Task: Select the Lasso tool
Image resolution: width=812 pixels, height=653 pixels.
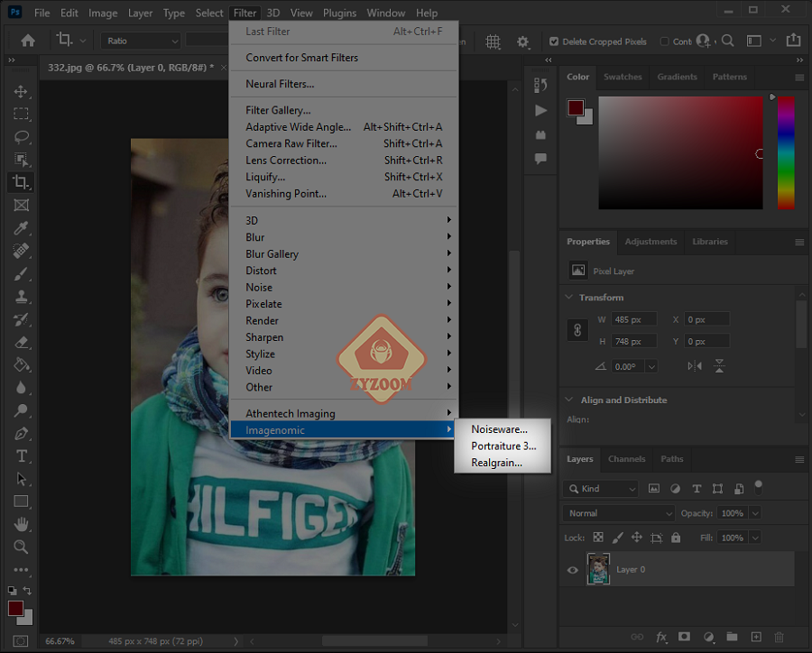Action: point(21,137)
